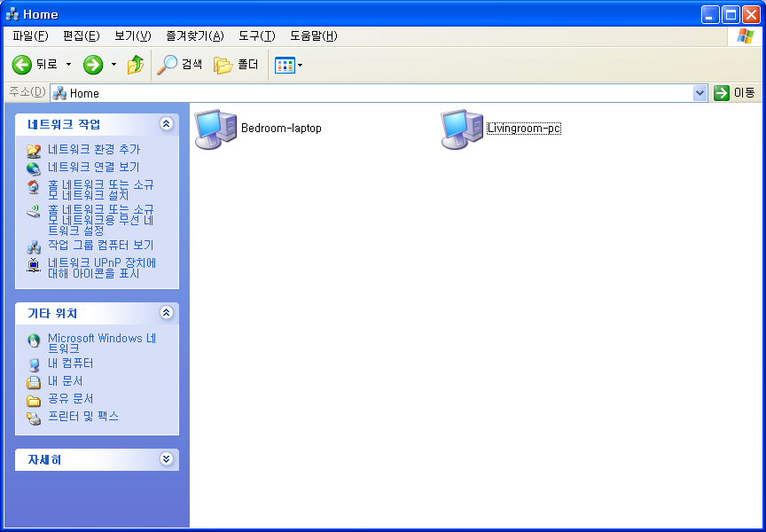Open Bedroom-laptop computer icon
Screen dimensions: 766x532
[215, 129]
